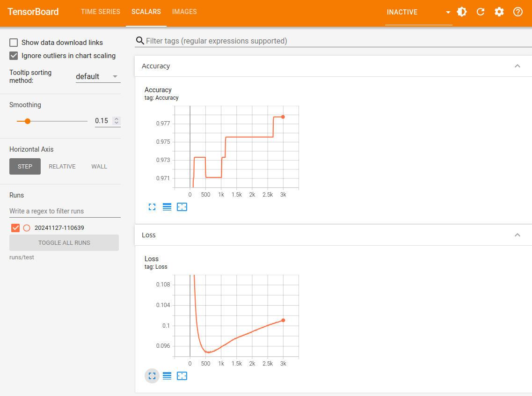This screenshot has width=532, height=396.
Task: Open the Images tab
Action: tap(184, 12)
